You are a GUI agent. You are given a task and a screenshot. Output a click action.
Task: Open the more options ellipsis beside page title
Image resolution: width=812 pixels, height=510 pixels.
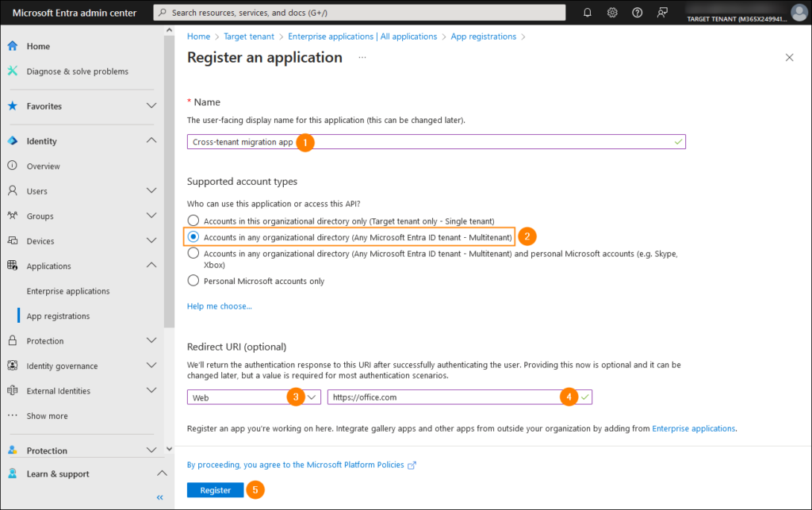point(362,57)
